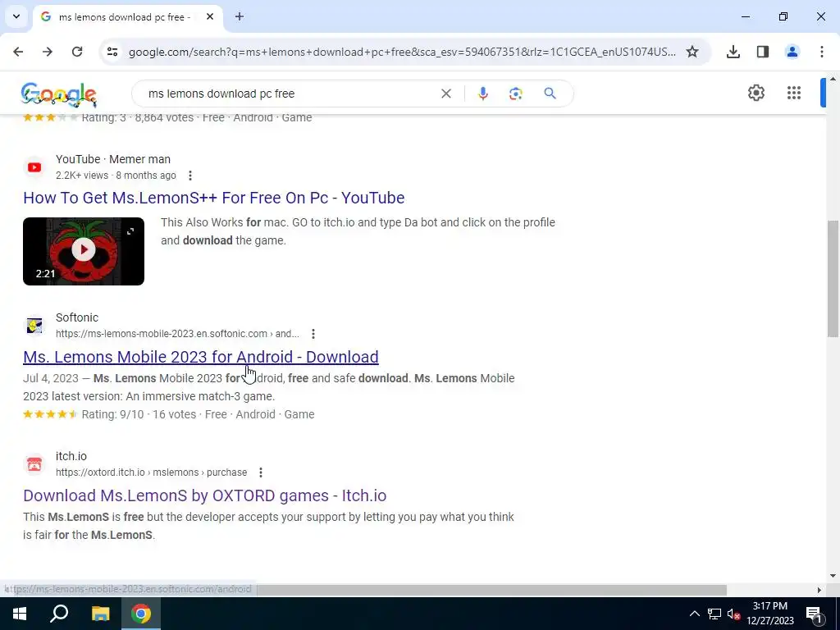Expand the video preview thumbnail
The image size is (840, 630).
click(x=130, y=231)
